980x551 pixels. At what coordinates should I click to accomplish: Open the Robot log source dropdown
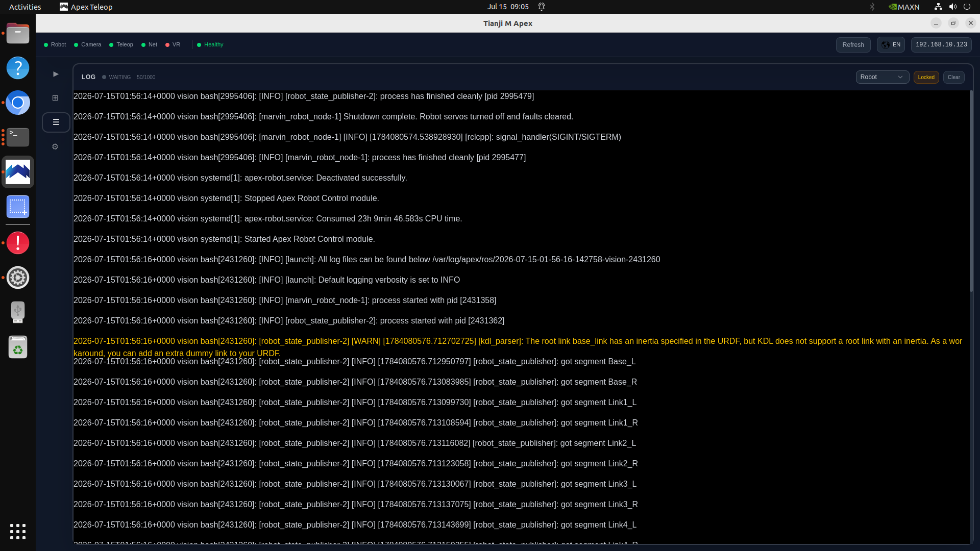pos(882,77)
